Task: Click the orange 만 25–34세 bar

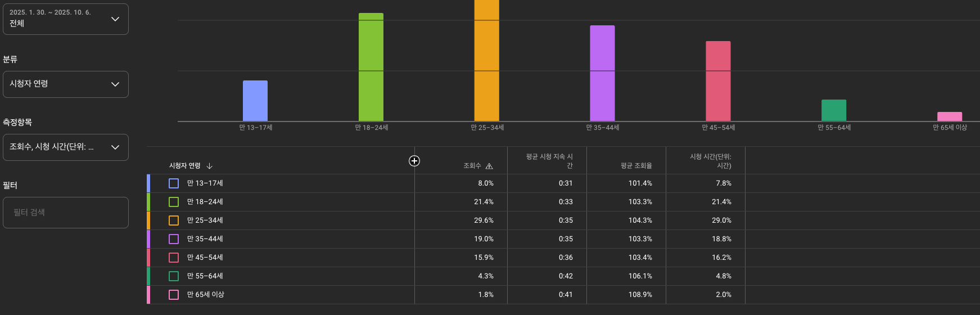Action: click(486, 62)
